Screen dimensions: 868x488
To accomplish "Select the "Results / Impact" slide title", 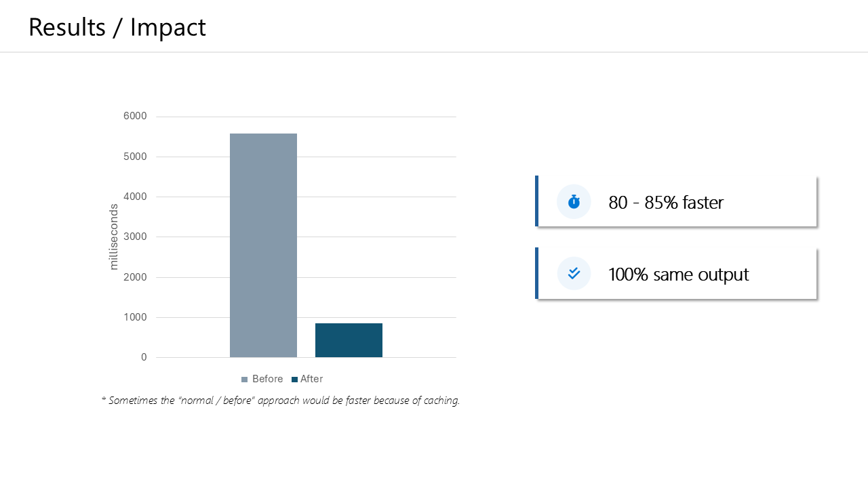I will (x=117, y=27).
